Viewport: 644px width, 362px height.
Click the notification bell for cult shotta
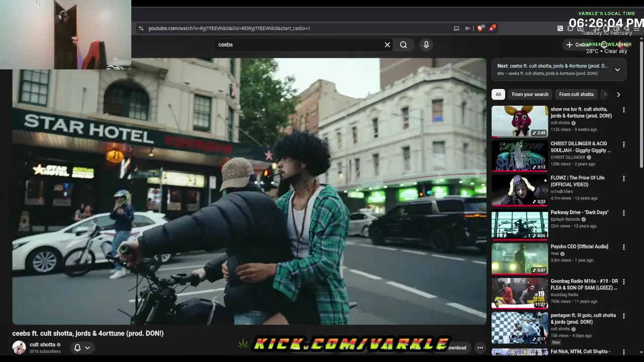click(x=77, y=347)
